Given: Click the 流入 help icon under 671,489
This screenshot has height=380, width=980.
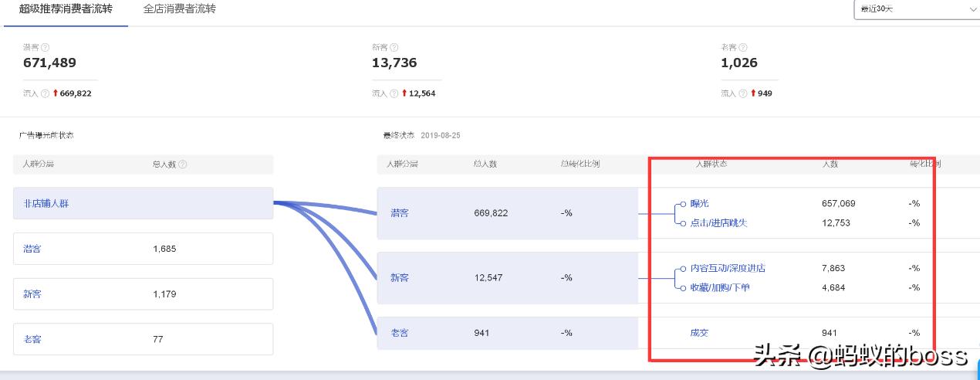Looking at the screenshot, I should coord(45,93).
